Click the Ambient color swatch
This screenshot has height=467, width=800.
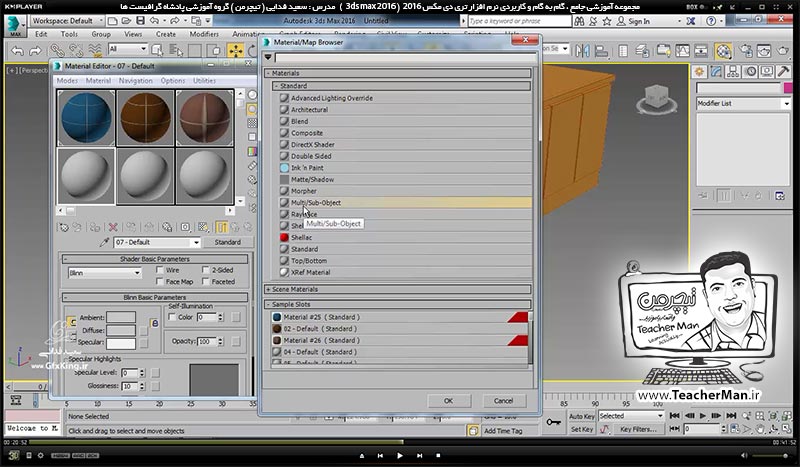click(x=121, y=317)
